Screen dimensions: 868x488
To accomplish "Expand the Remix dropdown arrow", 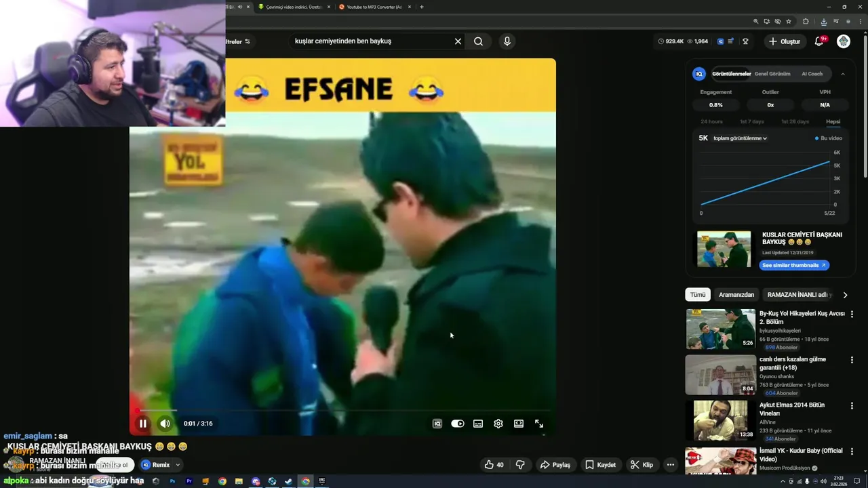I will click(178, 465).
